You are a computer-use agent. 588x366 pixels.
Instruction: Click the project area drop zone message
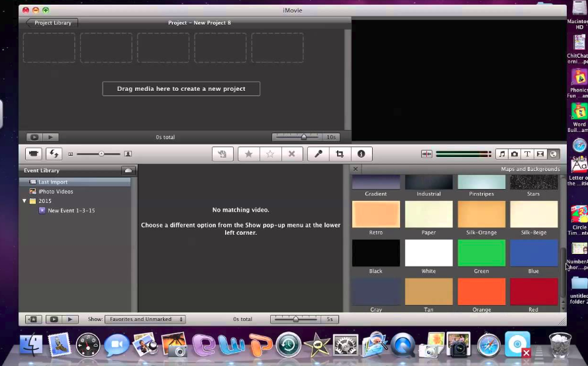pos(181,89)
